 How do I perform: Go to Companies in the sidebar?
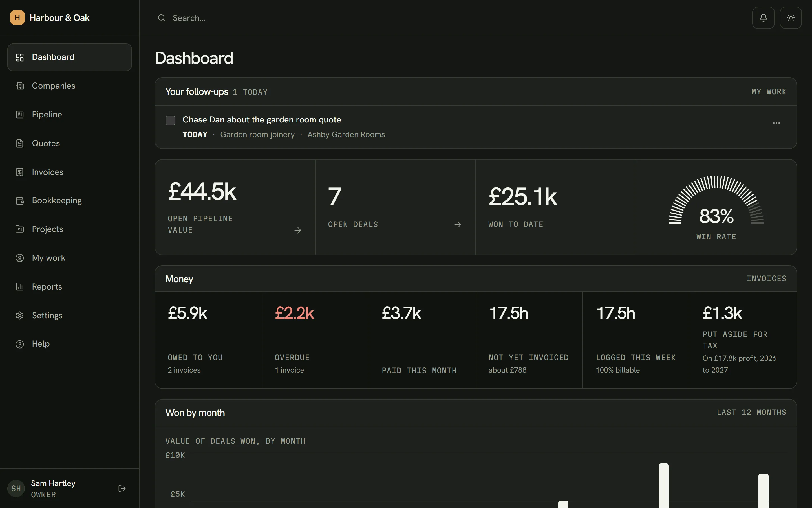click(x=69, y=86)
